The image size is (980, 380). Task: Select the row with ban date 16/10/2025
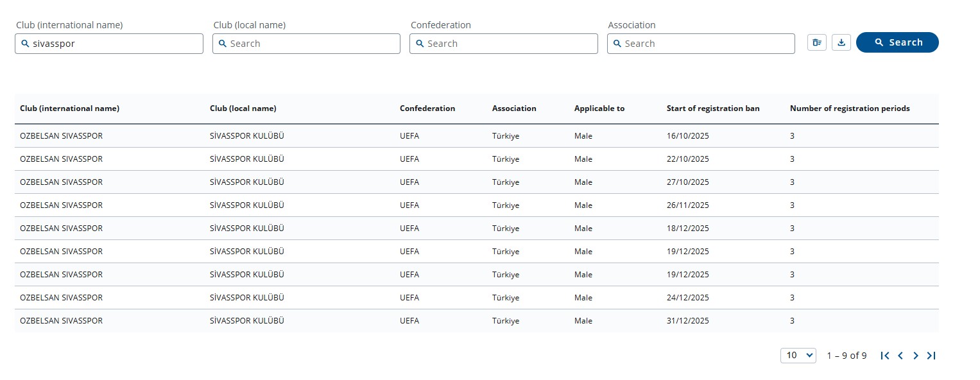(x=688, y=136)
